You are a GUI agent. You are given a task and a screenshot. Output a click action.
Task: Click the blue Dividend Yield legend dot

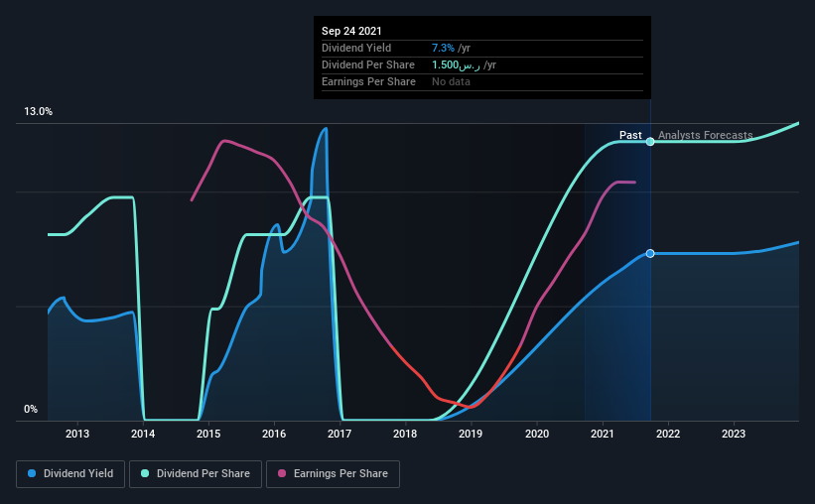[32, 473]
